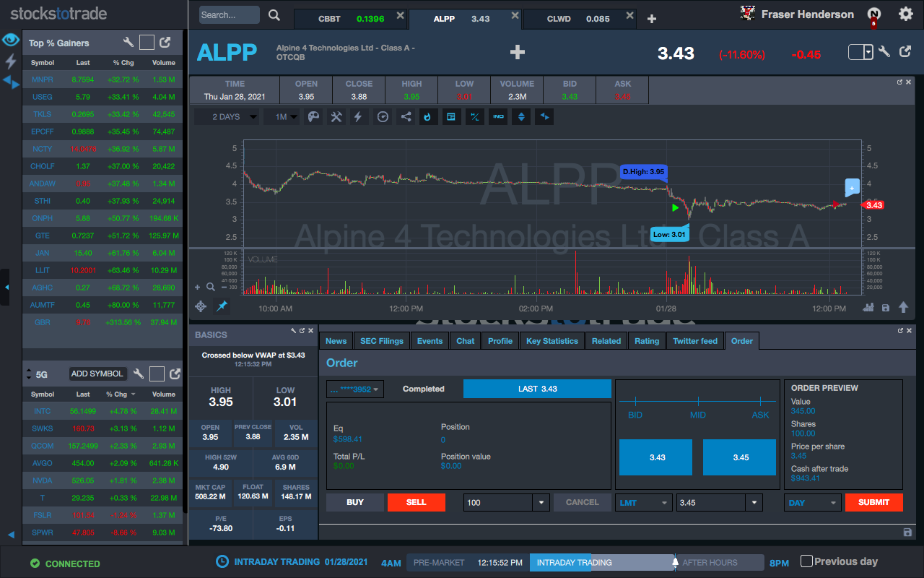
Task: Open settings gear in top right
Action: (x=905, y=14)
